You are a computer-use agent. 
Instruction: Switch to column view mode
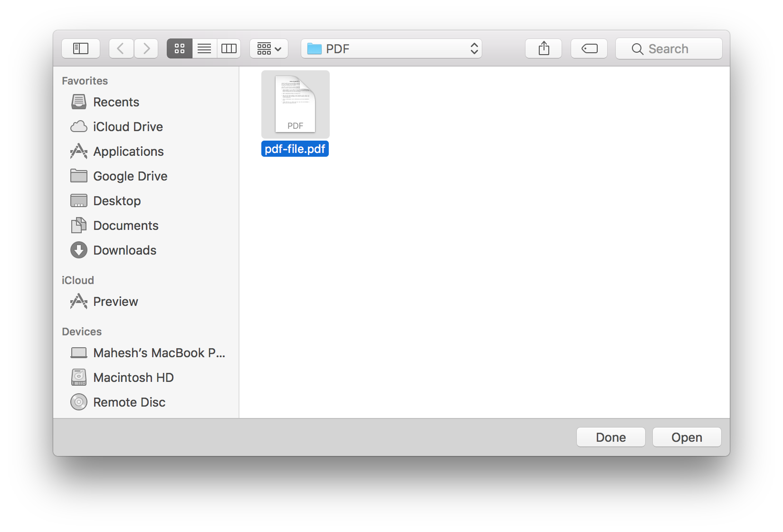click(x=229, y=48)
